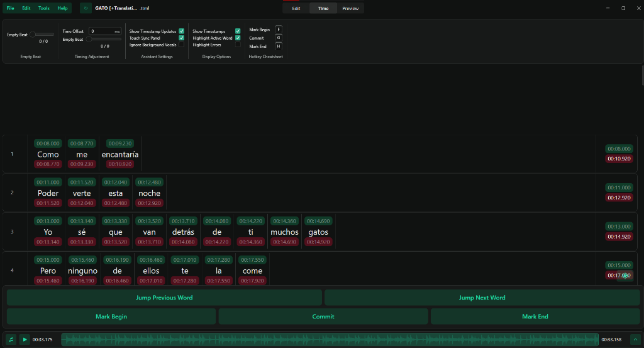Click the 00:11.520 start timestamp above 'verte'
The height and width of the screenshot is (348, 644).
coord(82,182)
